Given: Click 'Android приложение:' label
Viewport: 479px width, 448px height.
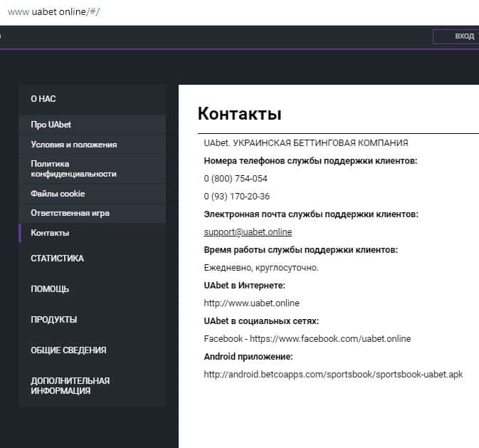Looking at the screenshot, I should click(248, 357).
